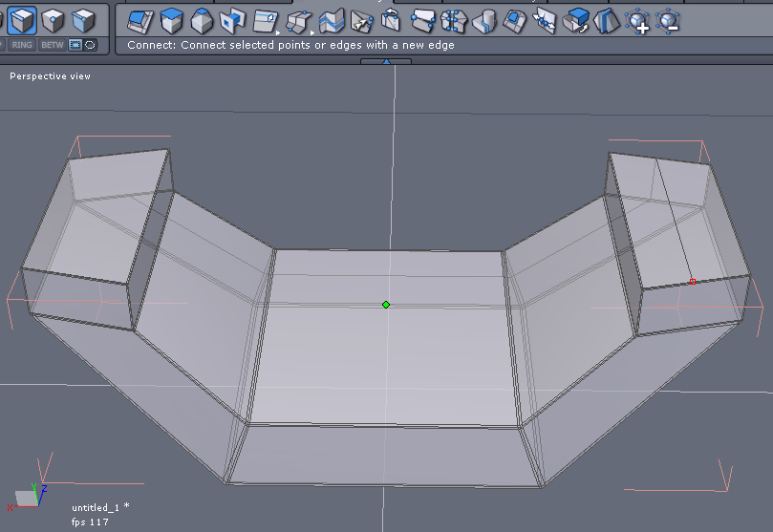
Task: Click the green manipulator diamond in viewport
Action: 386,305
